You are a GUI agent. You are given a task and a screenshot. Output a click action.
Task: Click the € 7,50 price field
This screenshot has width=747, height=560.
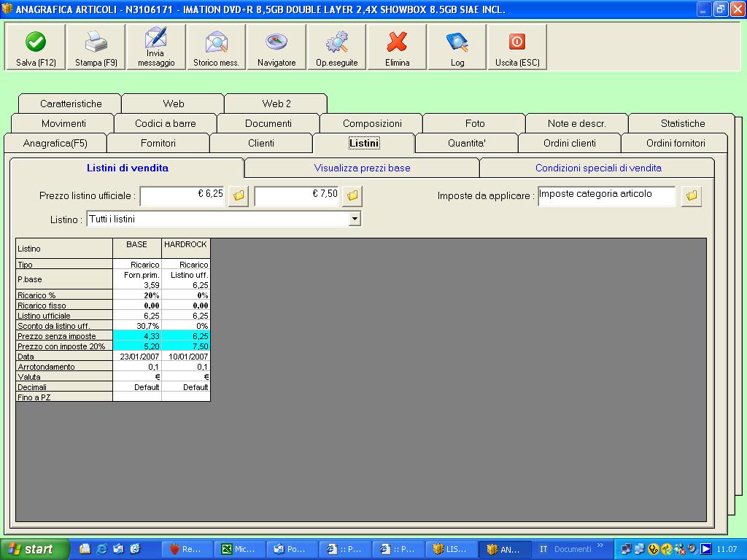pos(298,195)
